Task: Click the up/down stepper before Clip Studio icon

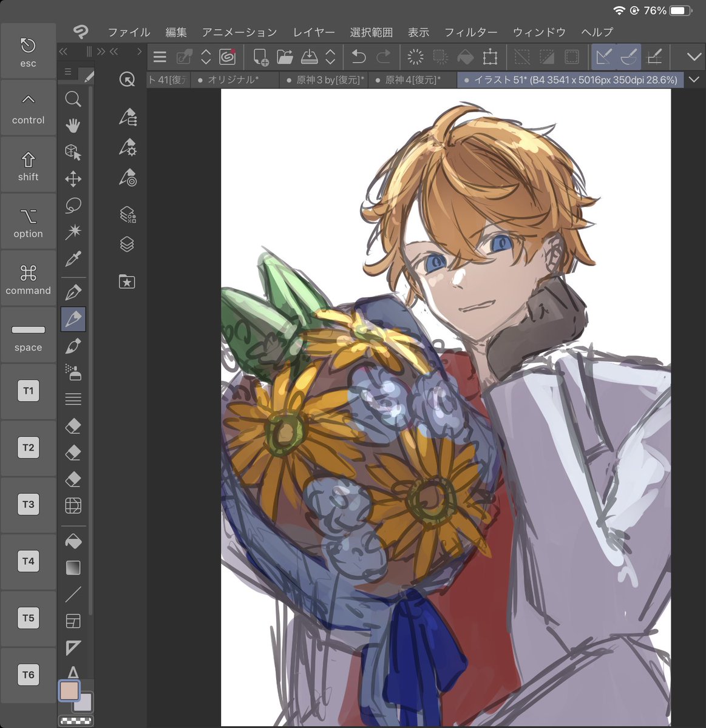Action: (x=206, y=58)
